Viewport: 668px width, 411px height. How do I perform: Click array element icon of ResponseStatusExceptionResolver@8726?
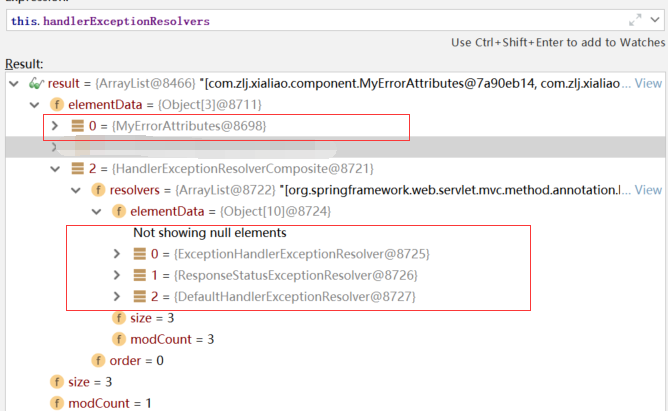coord(140,275)
